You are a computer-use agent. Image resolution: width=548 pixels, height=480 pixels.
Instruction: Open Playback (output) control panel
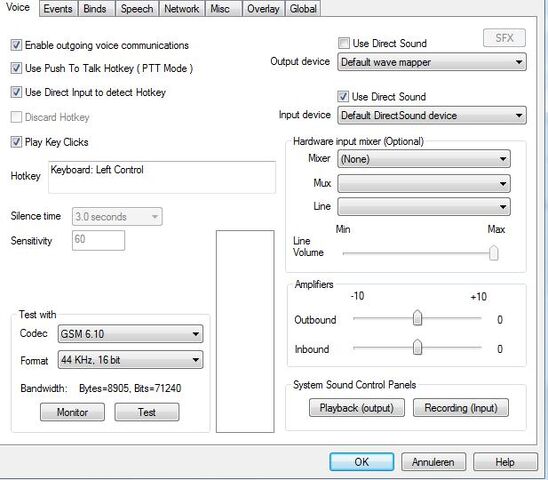[357, 408]
